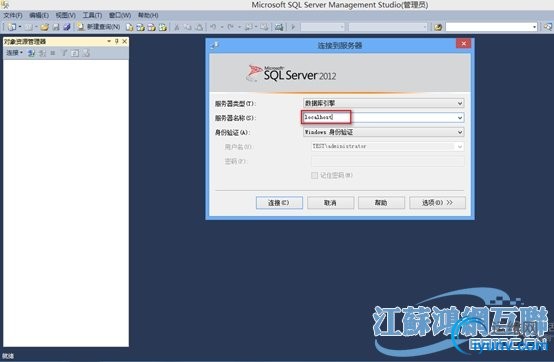Image resolution: width=554 pixels, height=362 pixels.
Task: Click the Analysis Services XMLA Query icon
Action: pyautogui.click(x=163, y=27)
